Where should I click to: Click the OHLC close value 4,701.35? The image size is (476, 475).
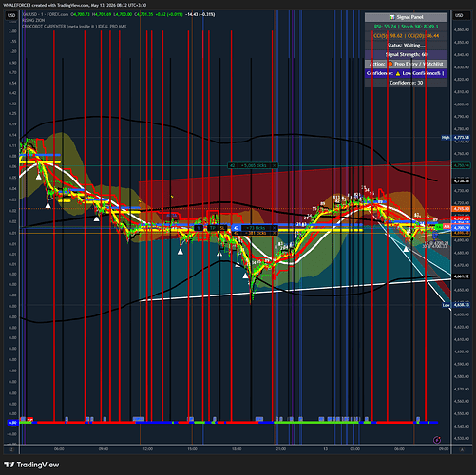tap(143, 14)
